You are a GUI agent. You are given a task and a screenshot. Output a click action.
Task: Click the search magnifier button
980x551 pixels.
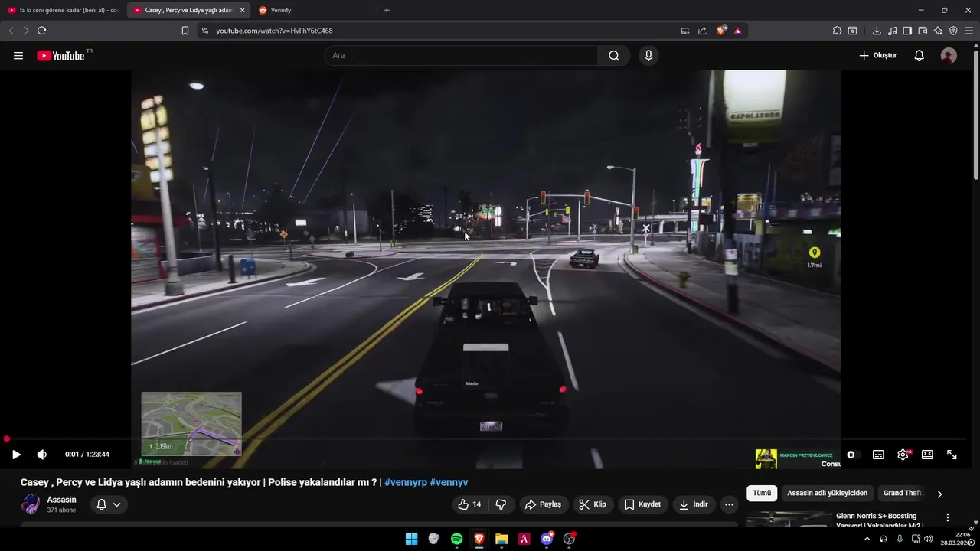[614, 56]
